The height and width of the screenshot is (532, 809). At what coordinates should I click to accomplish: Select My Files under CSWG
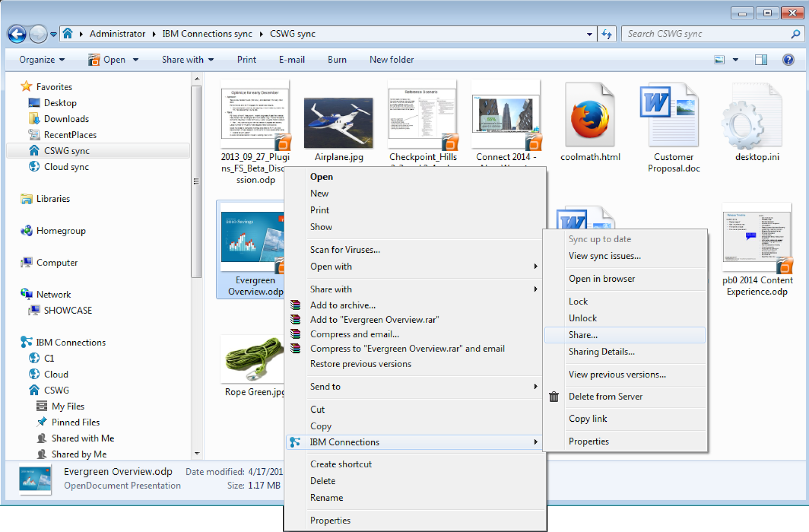pos(68,406)
